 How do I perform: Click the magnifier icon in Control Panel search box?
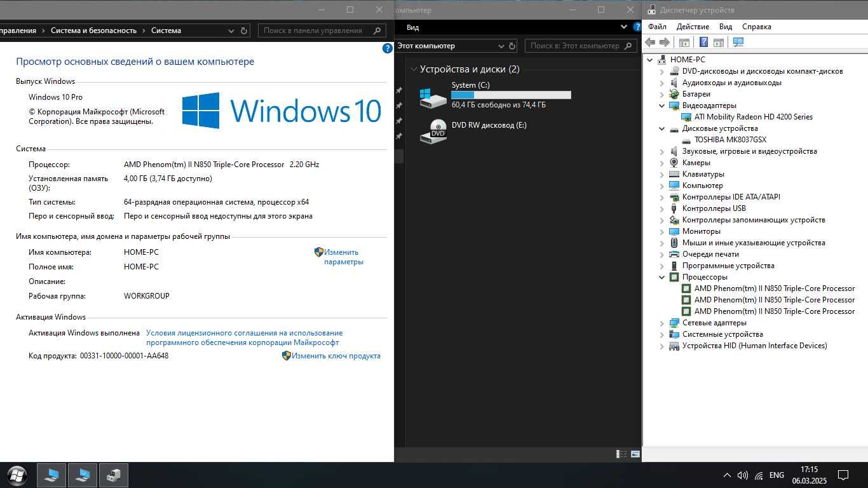click(377, 30)
